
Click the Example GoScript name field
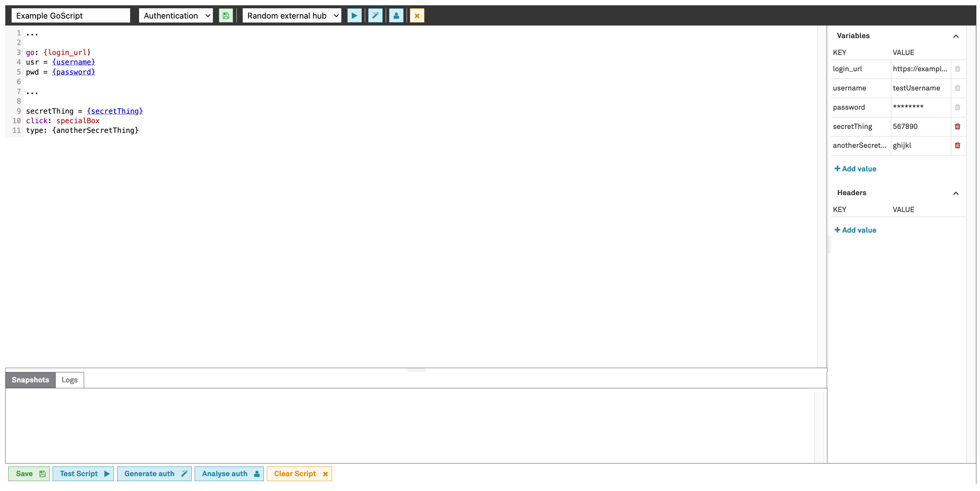[71, 16]
